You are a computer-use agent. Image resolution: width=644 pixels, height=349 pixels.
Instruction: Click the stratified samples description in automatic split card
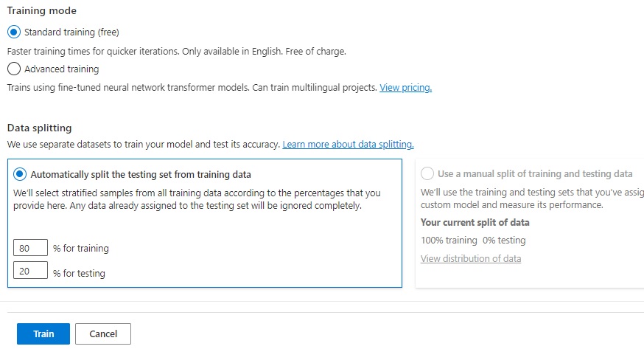click(197, 200)
